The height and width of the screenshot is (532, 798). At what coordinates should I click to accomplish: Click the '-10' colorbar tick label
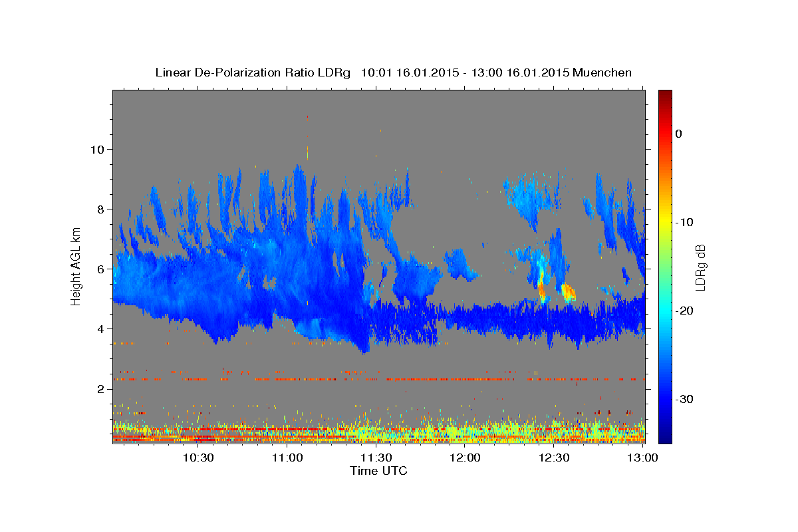pos(684,222)
